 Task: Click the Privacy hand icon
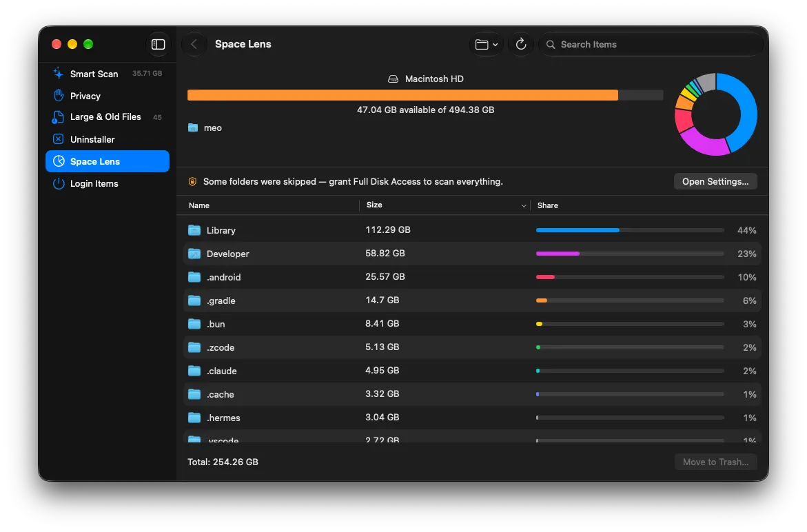pos(58,96)
